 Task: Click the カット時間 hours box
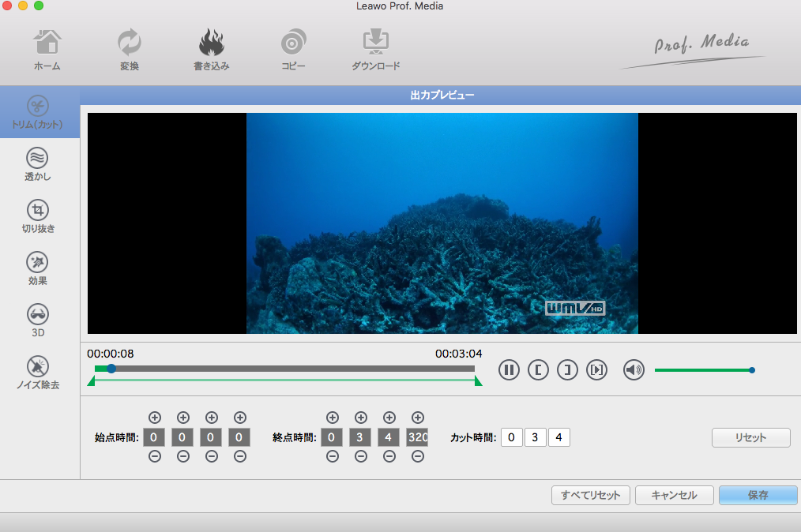511,437
